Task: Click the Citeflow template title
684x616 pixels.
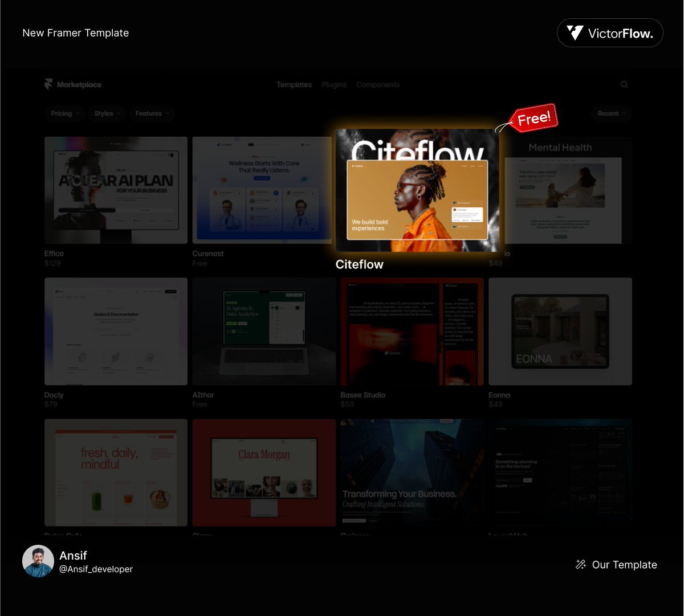Action: point(360,264)
